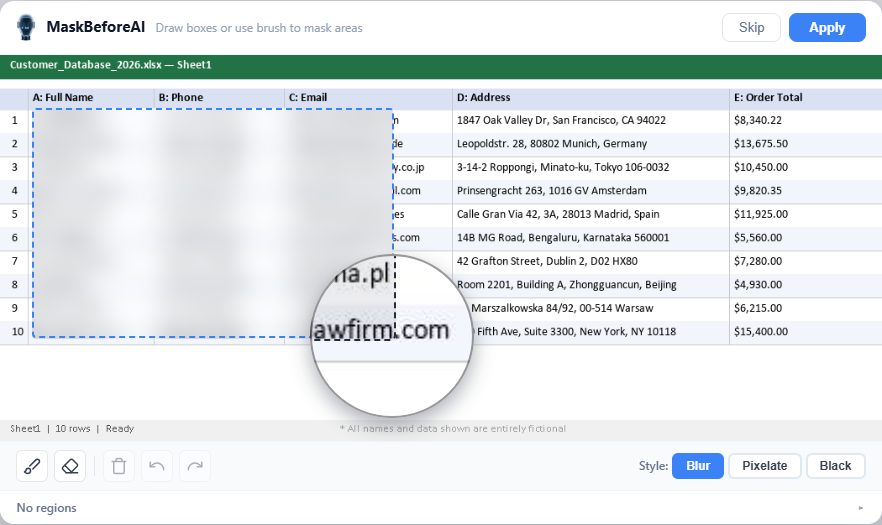Click the MaskBeforeAI logo icon
Screen dimensions: 882x525
28,28
